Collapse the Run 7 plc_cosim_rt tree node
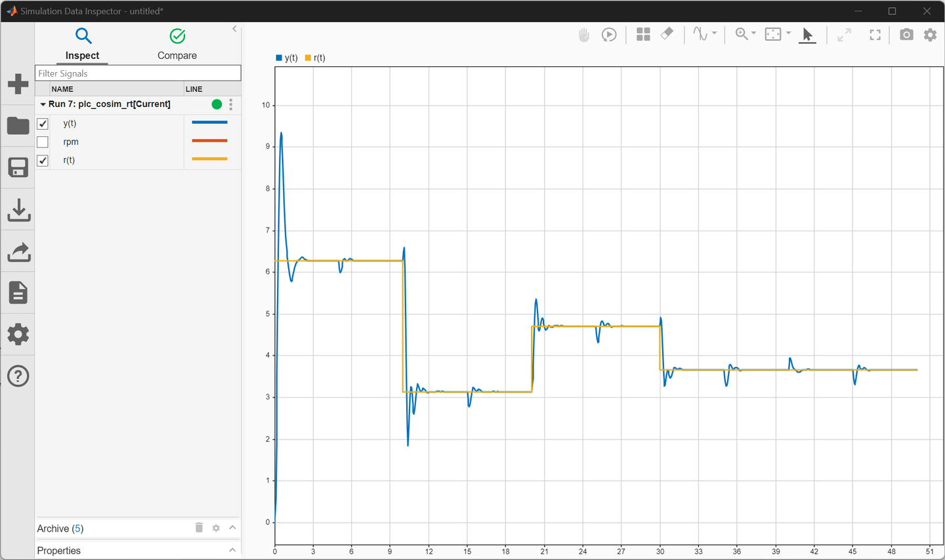The height and width of the screenshot is (560, 945). (x=43, y=104)
